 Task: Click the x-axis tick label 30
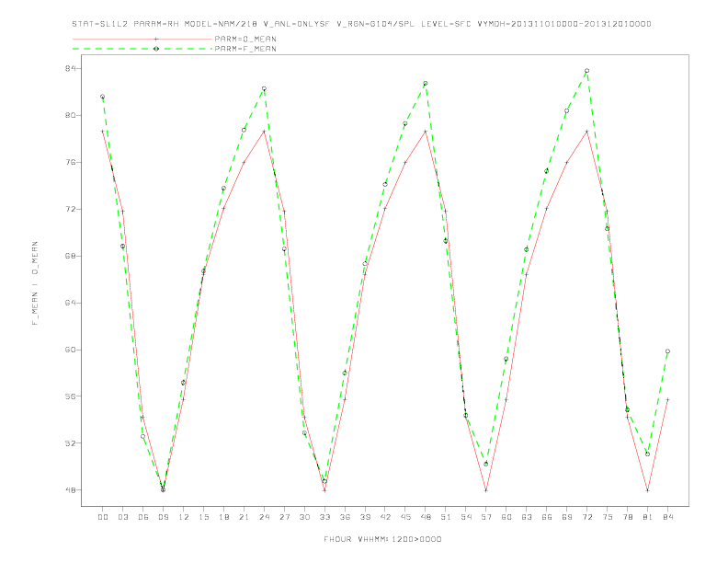[304, 517]
